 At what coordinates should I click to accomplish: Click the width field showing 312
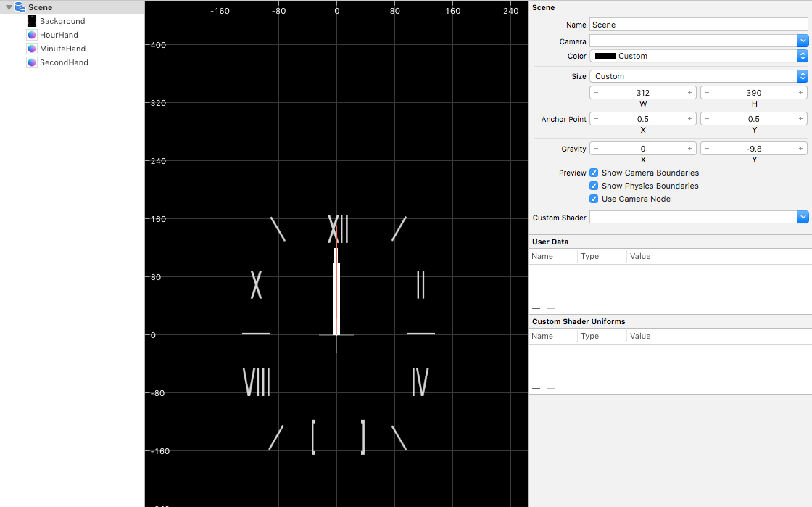642,93
